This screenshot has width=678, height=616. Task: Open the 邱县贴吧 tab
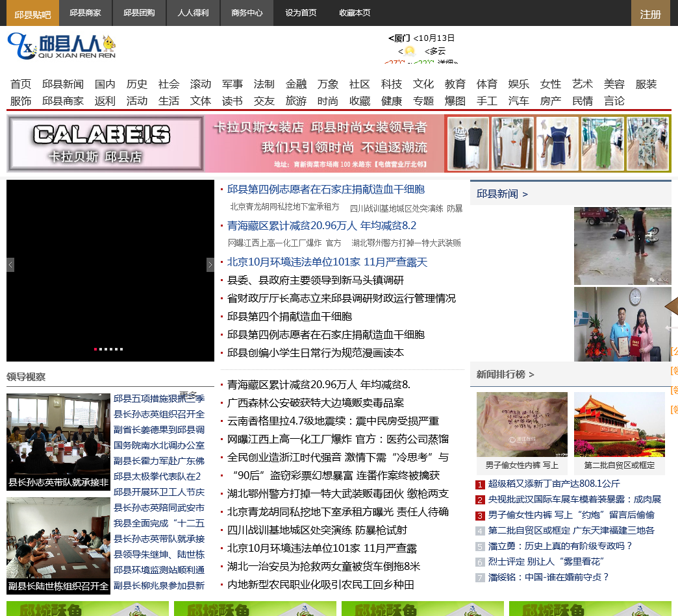pyautogui.click(x=33, y=14)
